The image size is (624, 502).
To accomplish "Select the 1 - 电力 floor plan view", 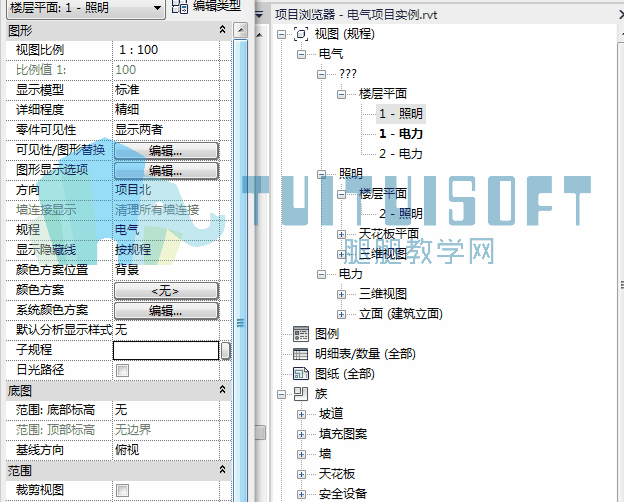I will (x=400, y=134).
